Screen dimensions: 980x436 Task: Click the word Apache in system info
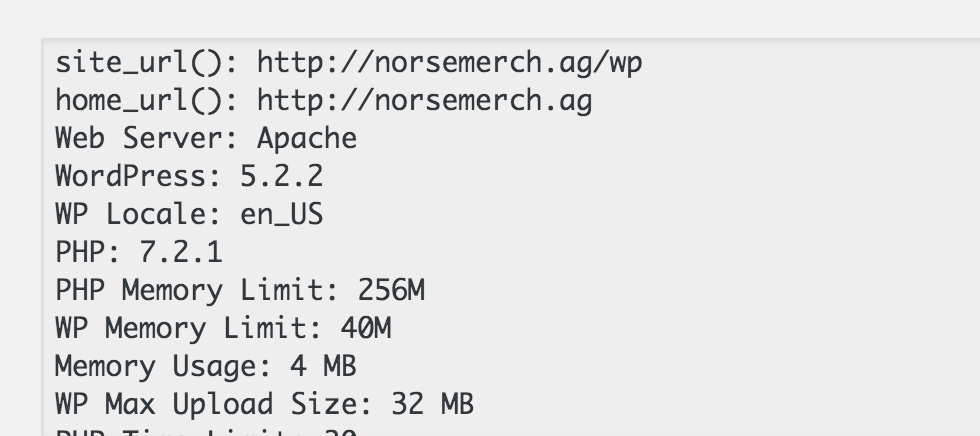(x=307, y=139)
